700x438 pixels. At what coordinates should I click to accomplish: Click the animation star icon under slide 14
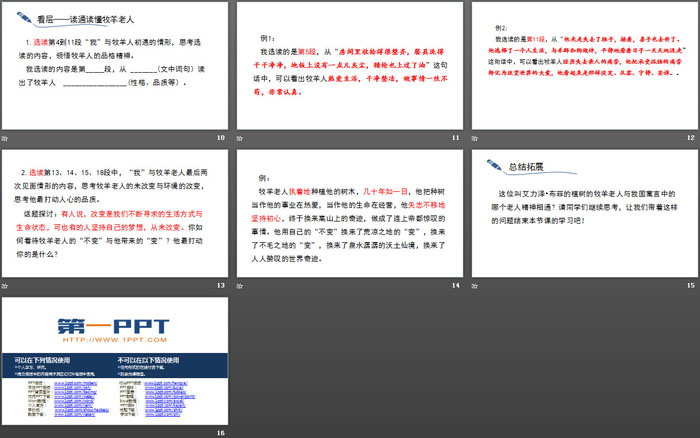(240, 285)
